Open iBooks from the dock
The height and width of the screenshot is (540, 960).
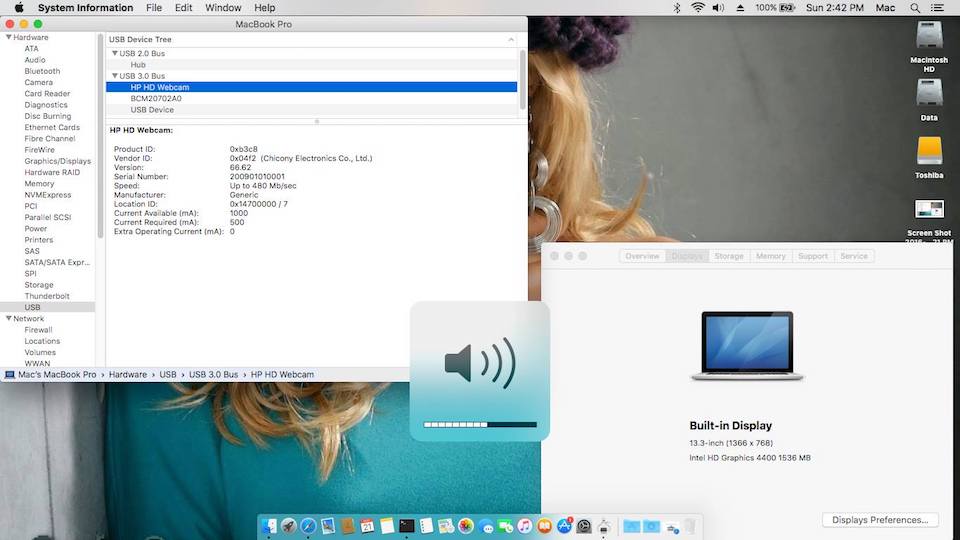(x=544, y=526)
